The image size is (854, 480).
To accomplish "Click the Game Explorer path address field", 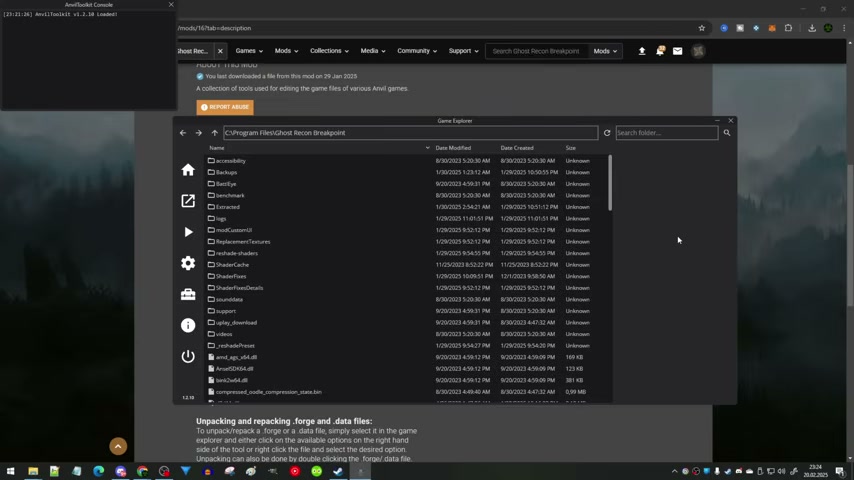I will click(x=410, y=133).
